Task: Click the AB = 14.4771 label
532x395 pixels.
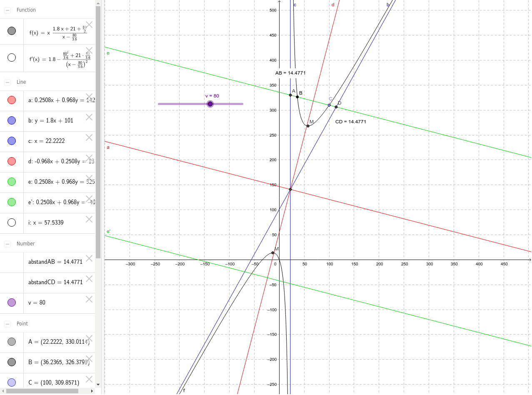Action: coord(290,73)
